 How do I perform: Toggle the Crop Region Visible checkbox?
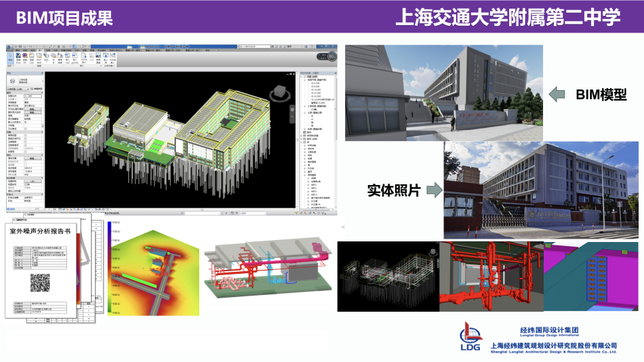(x=25, y=139)
